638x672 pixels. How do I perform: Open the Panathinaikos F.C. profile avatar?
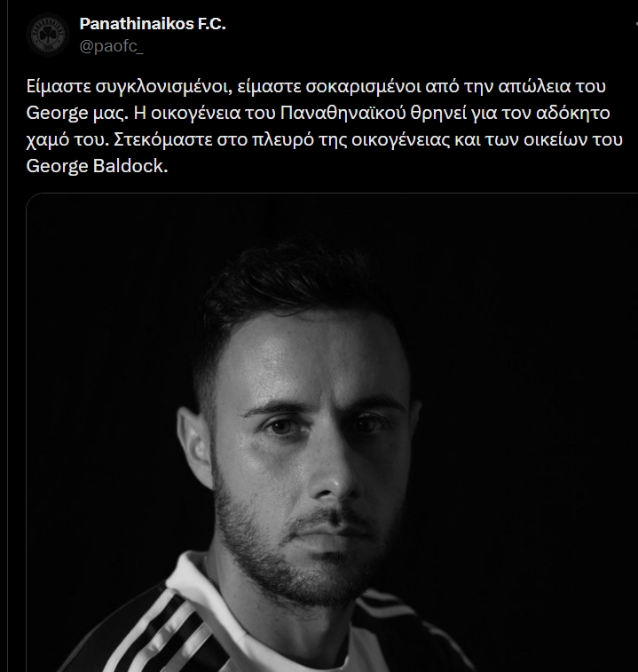click(x=48, y=35)
